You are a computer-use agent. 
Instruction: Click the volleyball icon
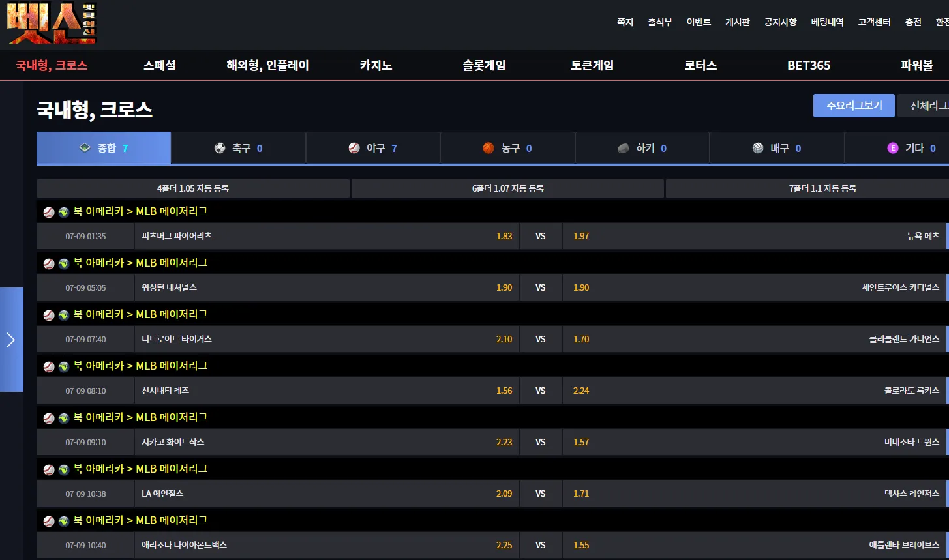(758, 148)
